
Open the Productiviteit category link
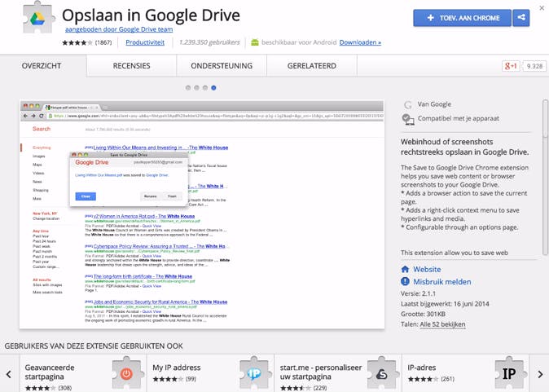pyautogui.click(x=145, y=42)
